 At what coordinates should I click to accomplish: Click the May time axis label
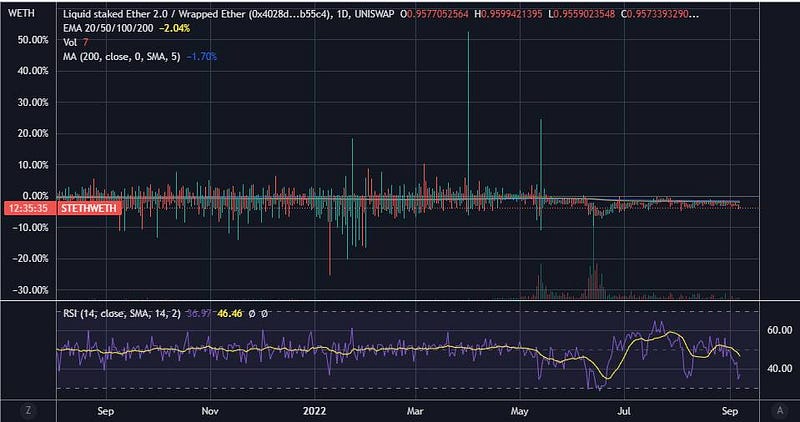pos(520,411)
